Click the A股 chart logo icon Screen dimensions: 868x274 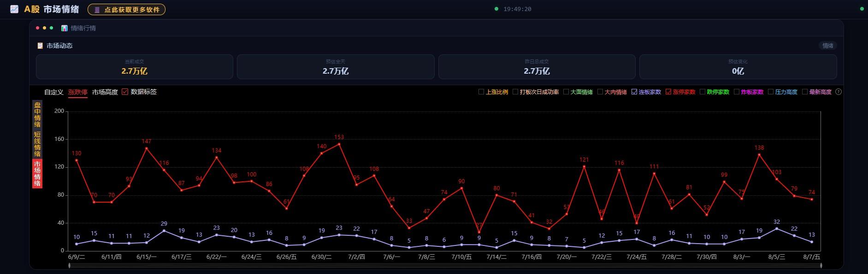[x=14, y=9]
